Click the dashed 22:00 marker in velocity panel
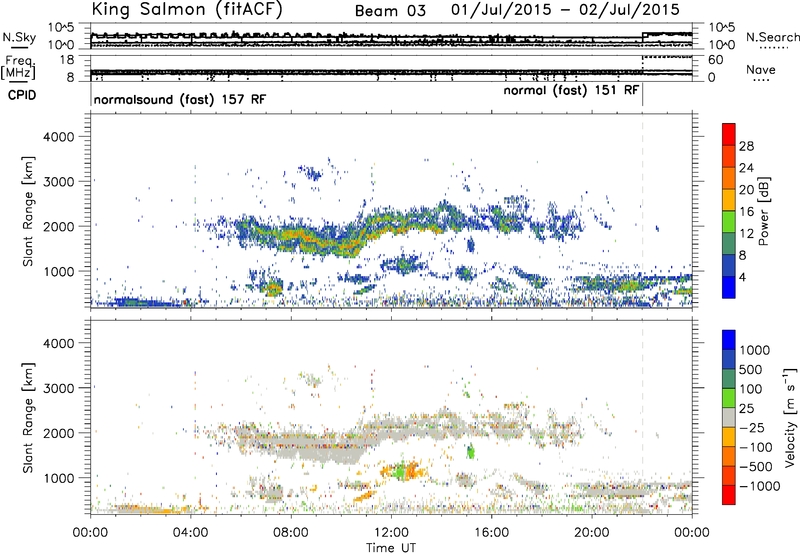Image resolution: width=800 pixels, height=554 pixels. (x=642, y=418)
